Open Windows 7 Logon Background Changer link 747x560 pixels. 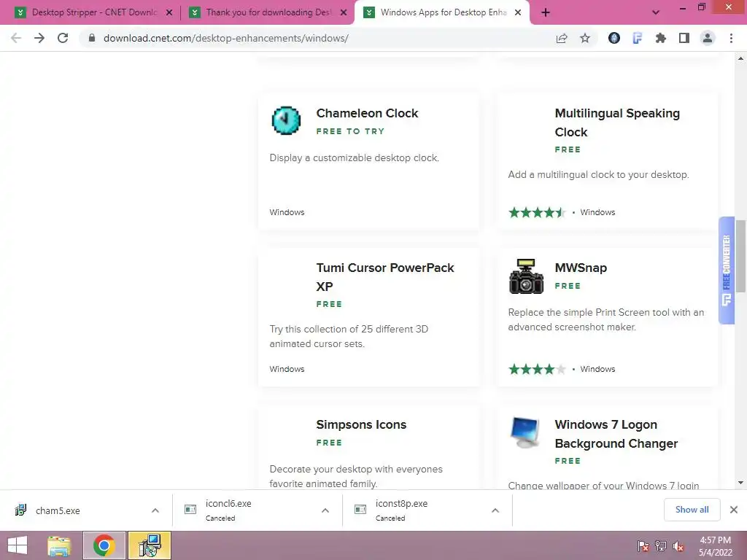(616, 434)
